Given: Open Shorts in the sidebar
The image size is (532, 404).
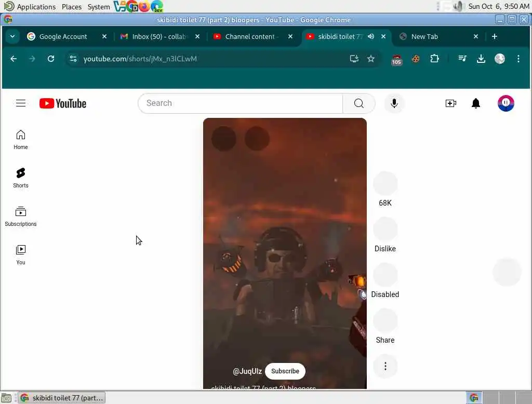Looking at the screenshot, I should (21, 178).
